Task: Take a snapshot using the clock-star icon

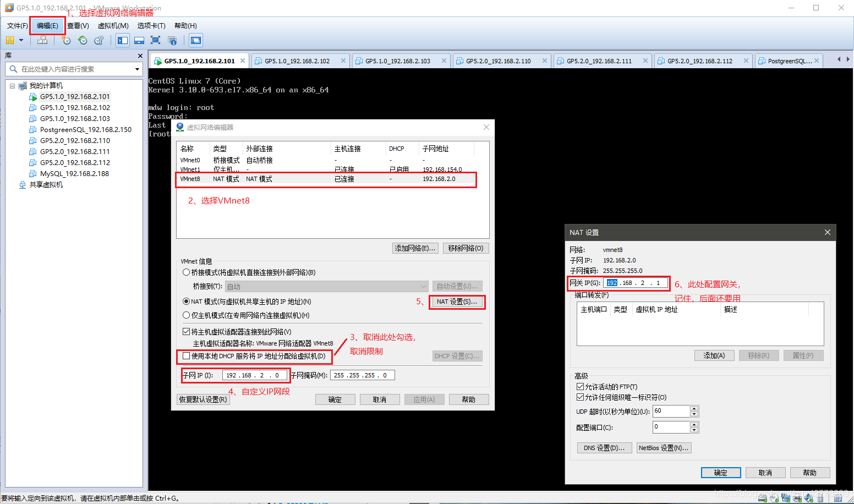Action: tap(67, 40)
